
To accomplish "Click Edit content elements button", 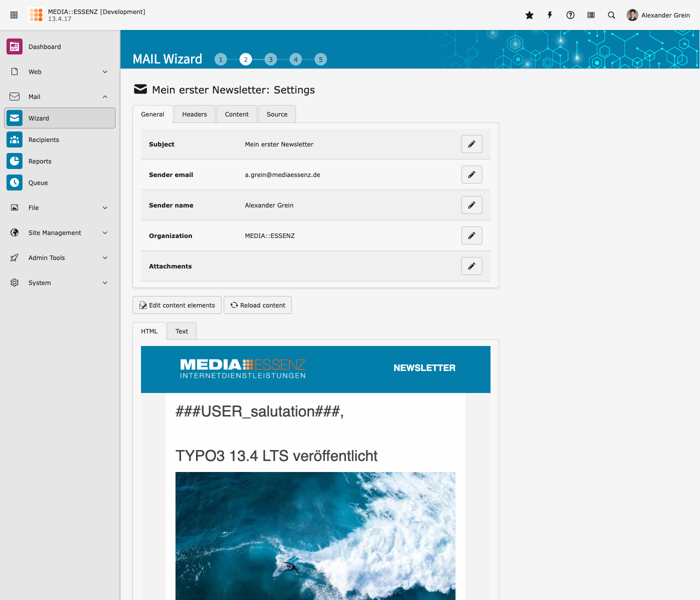I will pos(177,305).
